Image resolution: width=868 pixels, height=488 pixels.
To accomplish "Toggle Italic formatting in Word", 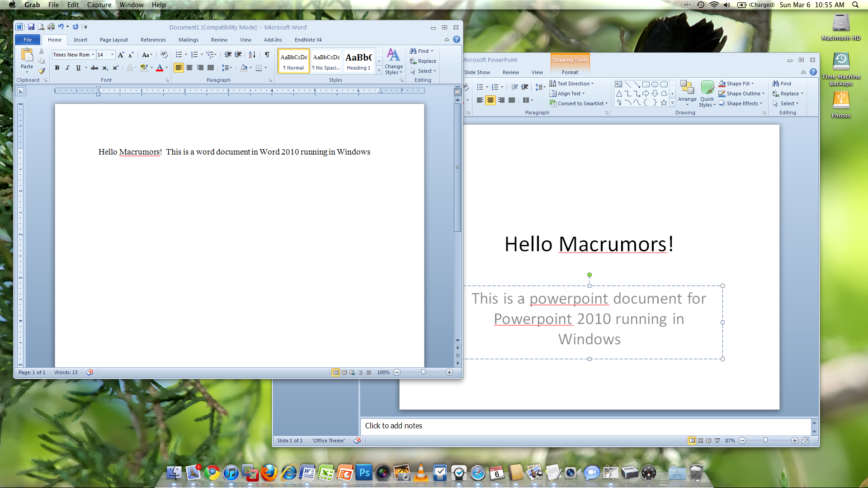I will [67, 68].
